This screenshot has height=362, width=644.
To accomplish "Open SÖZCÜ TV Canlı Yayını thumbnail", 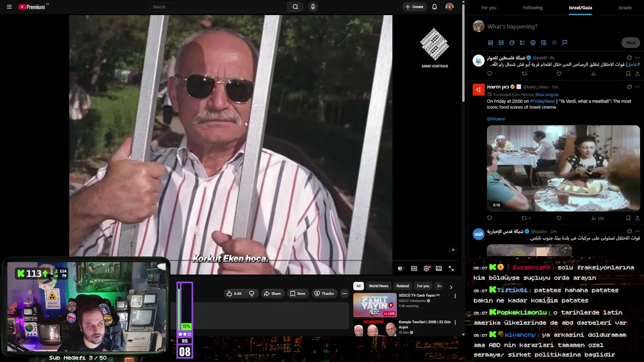I will tap(375, 305).
